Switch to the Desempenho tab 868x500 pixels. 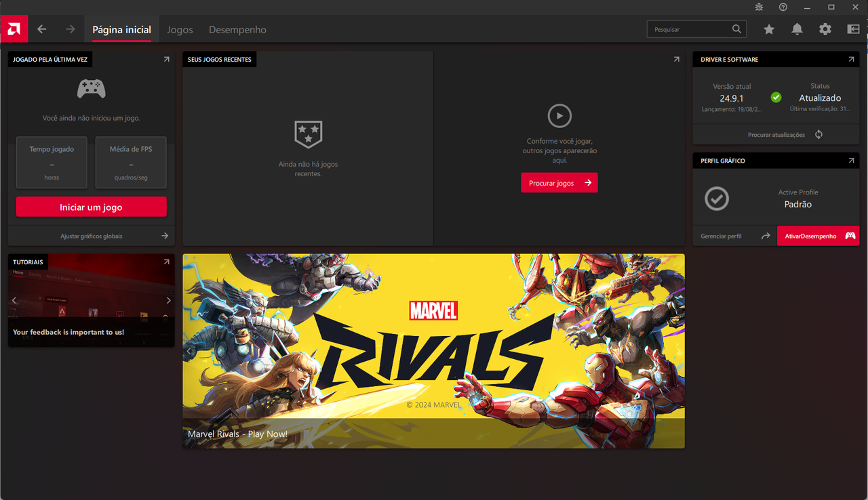tap(237, 30)
